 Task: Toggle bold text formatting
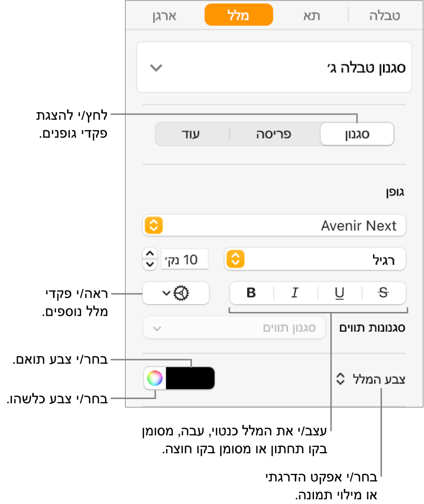[x=251, y=293]
